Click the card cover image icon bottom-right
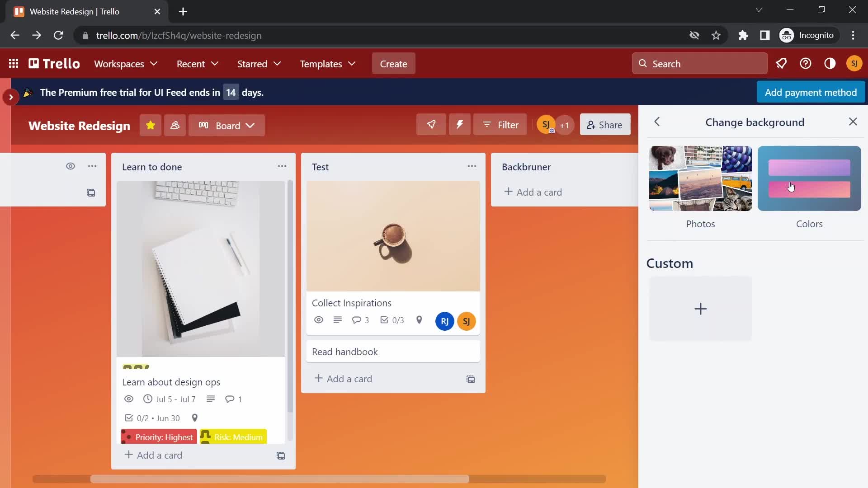This screenshot has width=868, height=488. pyautogui.click(x=470, y=379)
